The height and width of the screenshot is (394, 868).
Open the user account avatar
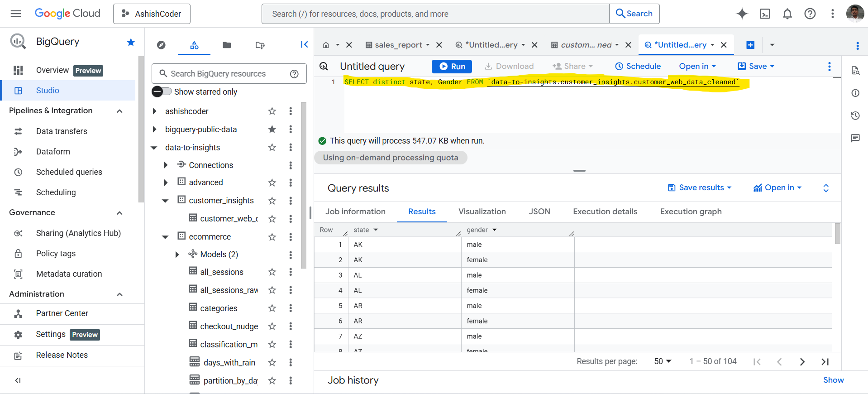coord(855,14)
